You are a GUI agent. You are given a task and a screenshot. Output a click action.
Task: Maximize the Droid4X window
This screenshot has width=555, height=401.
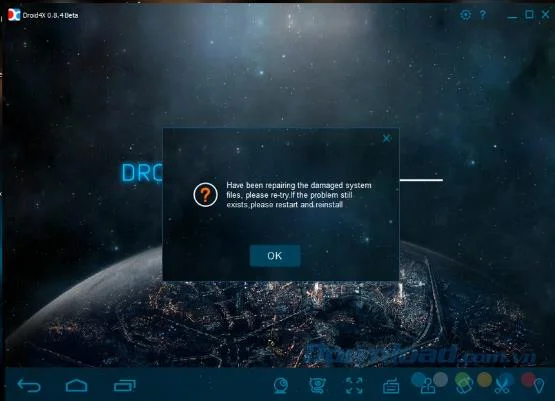529,14
